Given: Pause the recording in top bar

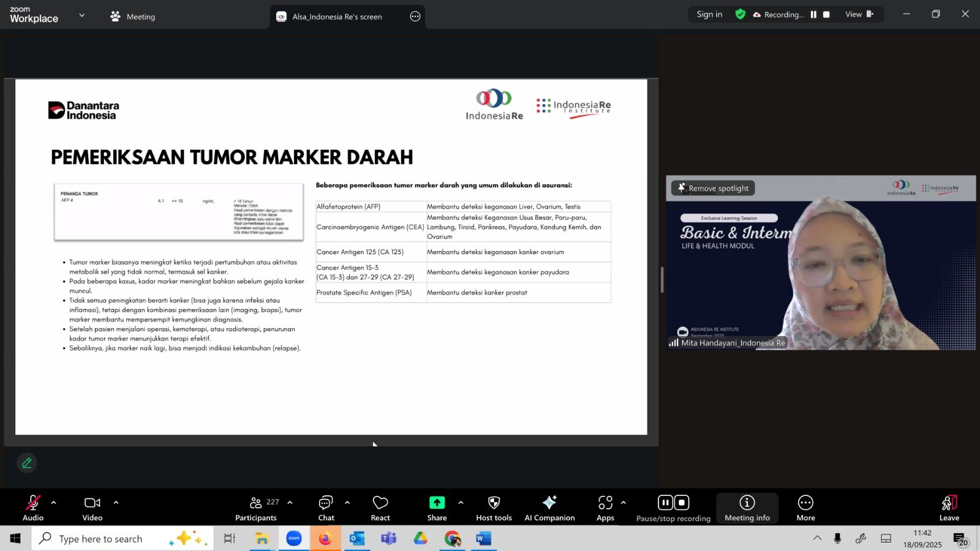Looking at the screenshot, I should [x=813, y=15].
